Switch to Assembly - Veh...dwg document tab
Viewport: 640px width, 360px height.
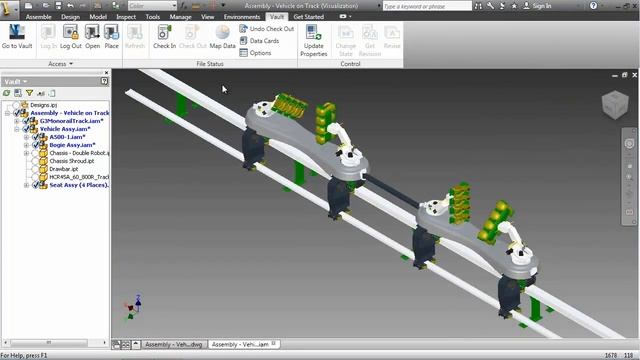173,344
